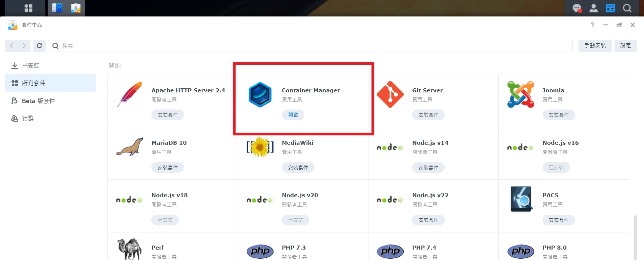
Task: Open the widgets panel icon
Action: click(610, 8)
